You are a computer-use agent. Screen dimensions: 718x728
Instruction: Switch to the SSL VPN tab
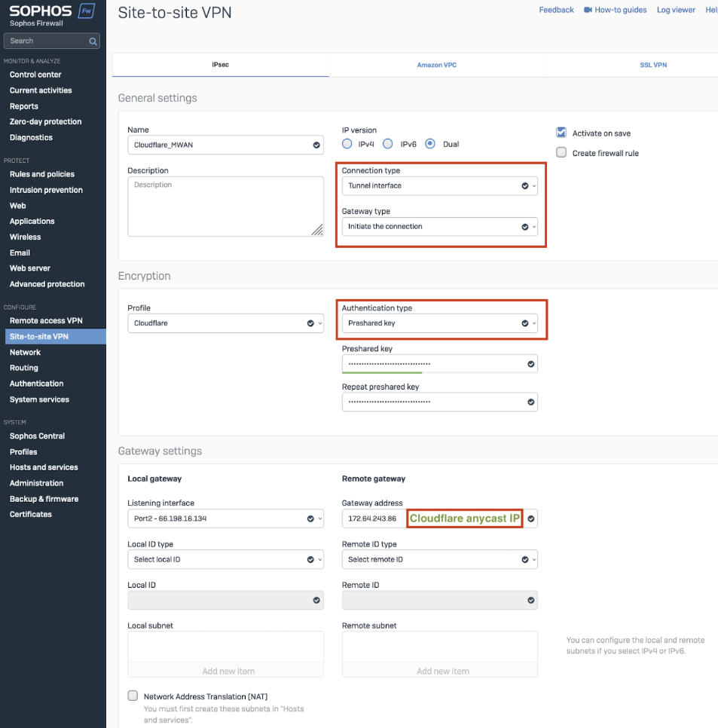click(653, 65)
